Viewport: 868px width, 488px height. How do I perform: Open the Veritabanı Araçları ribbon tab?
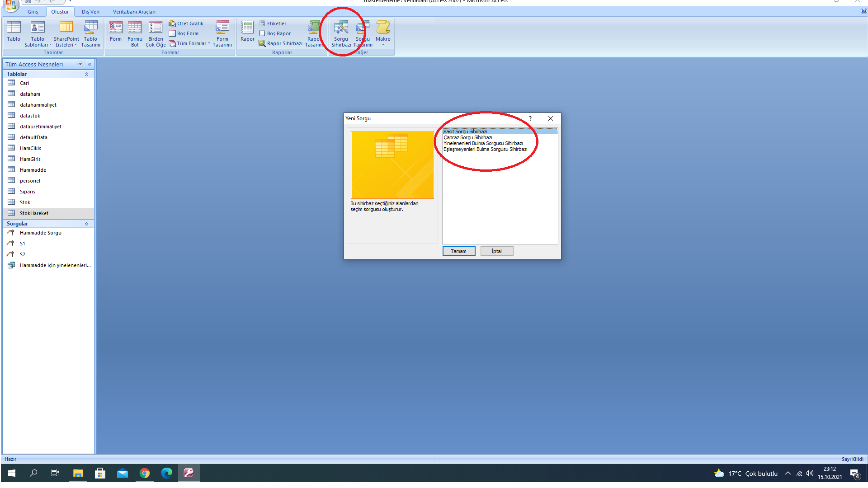(134, 12)
